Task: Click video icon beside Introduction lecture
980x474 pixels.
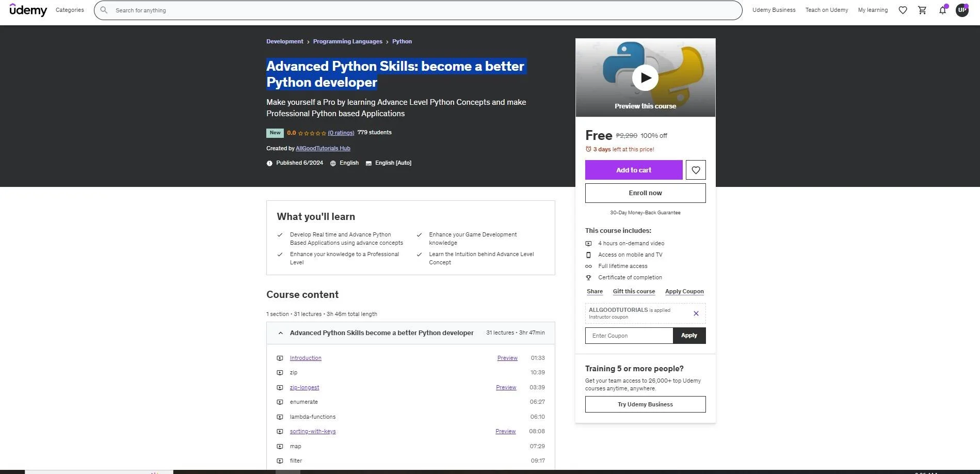Action: tap(280, 358)
